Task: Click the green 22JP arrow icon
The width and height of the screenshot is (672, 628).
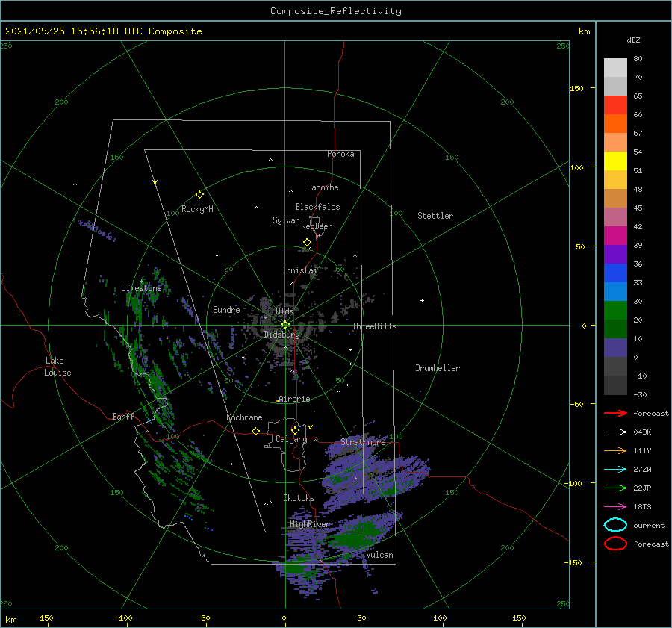Action: pyautogui.click(x=615, y=488)
